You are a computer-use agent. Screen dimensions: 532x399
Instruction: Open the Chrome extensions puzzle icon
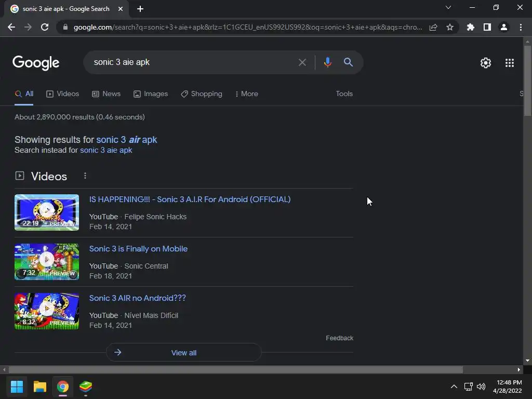470,27
